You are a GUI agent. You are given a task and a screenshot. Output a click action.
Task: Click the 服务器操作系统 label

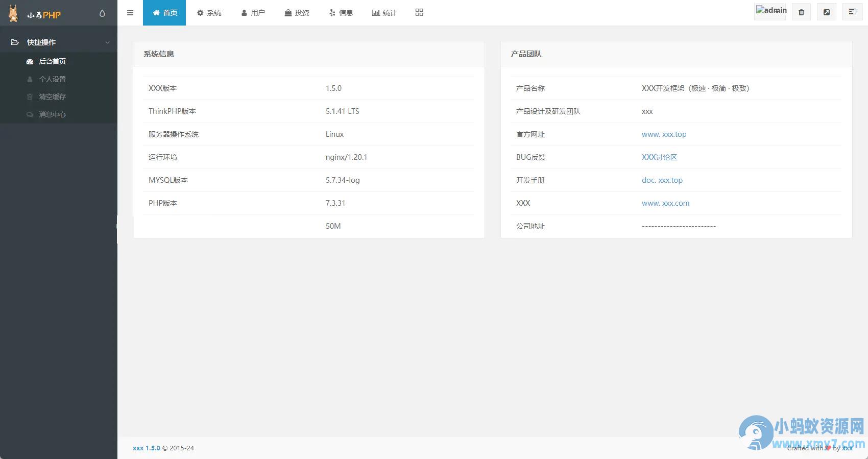(174, 134)
